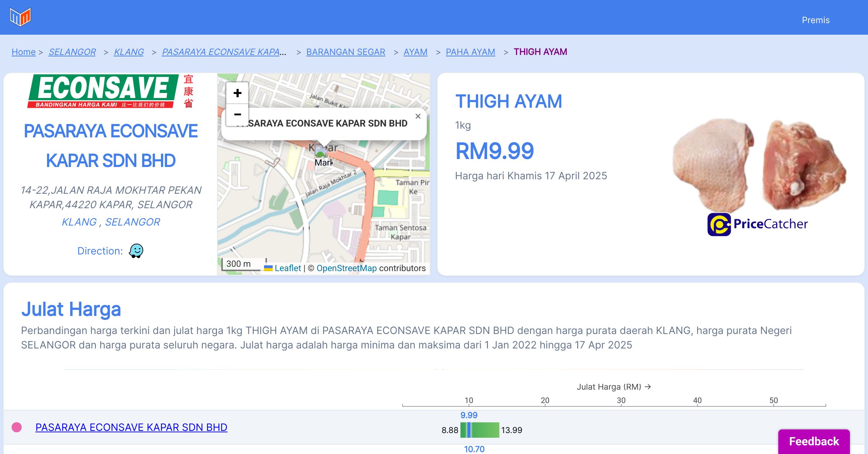Click 'Julat Harga (RM)' axis label
The image size is (868, 454).
(x=614, y=387)
